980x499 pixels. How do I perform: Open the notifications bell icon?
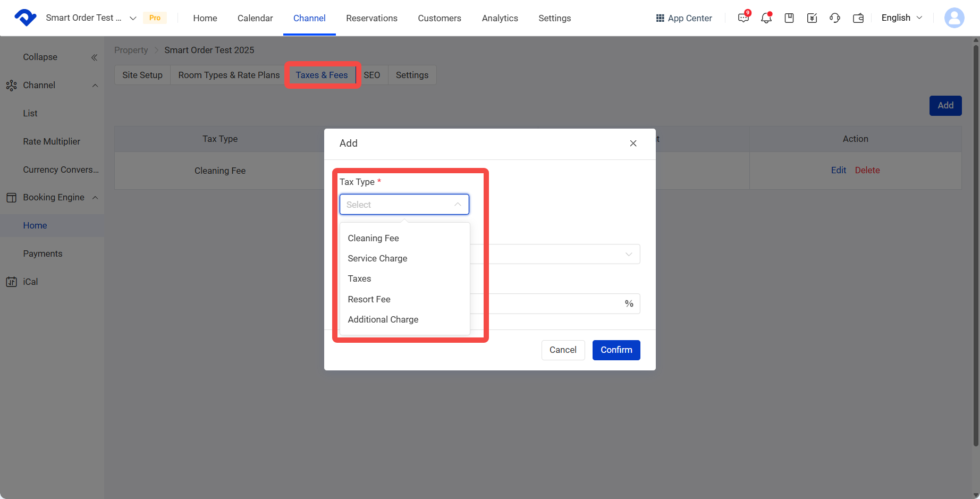(766, 18)
